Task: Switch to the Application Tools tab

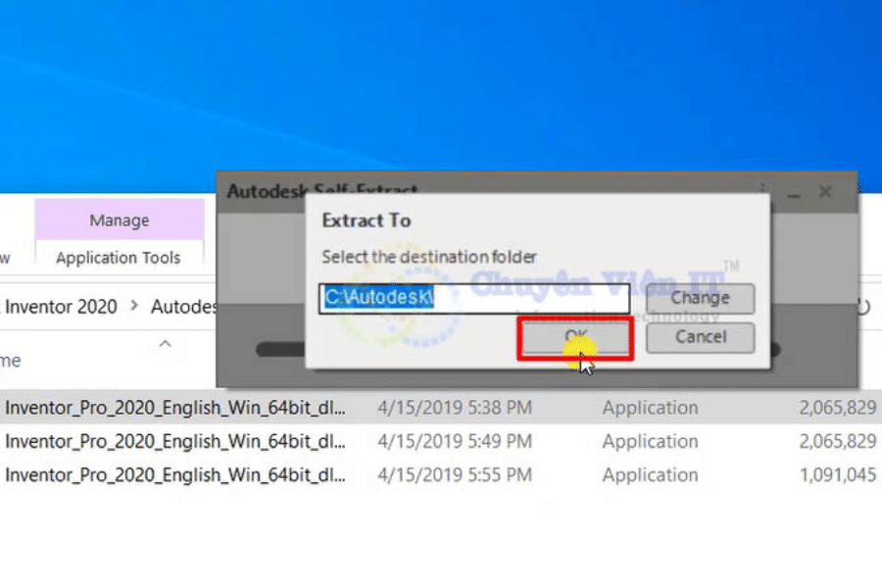Action: tap(119, 258)
